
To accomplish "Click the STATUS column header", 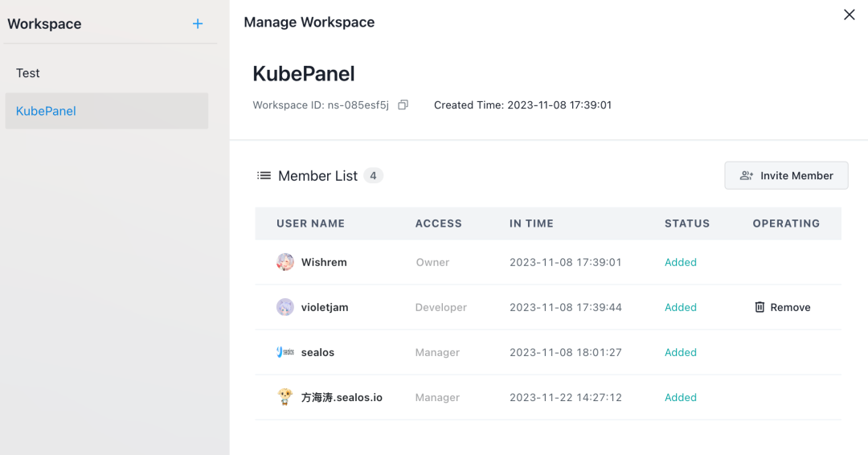I will pos(687,223).
